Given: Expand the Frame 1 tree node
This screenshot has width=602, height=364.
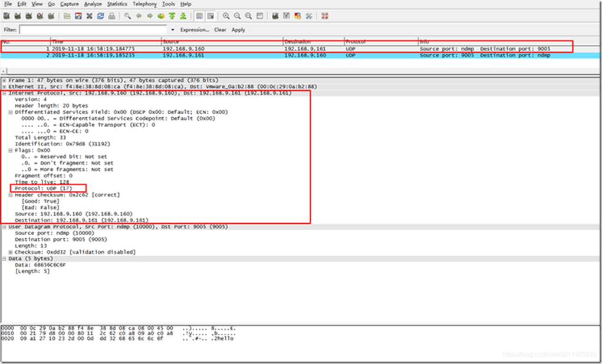Looking at the screenshot, I should coord(4,81).
